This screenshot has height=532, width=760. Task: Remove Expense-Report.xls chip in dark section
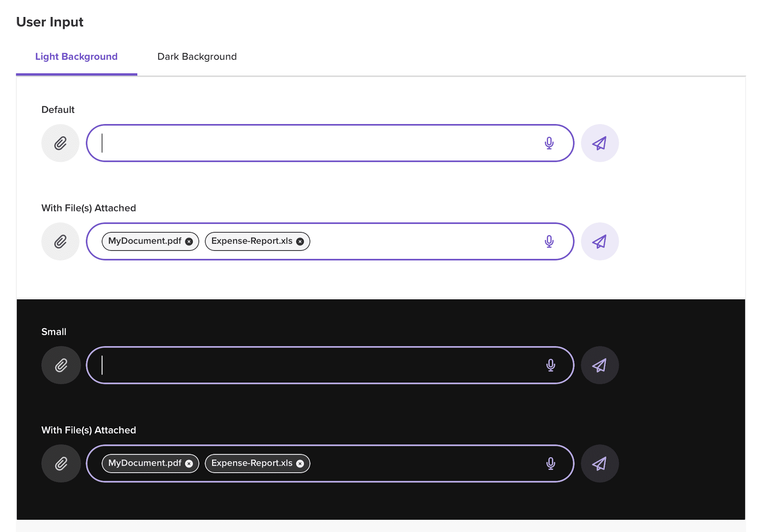300,463
